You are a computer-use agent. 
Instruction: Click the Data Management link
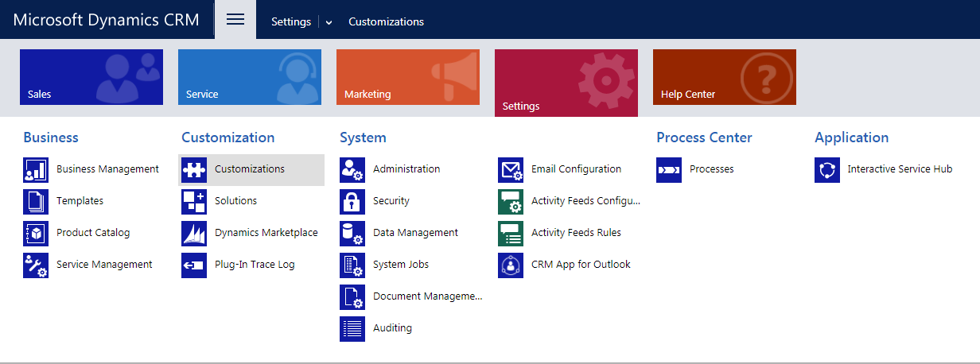coord(415,233)
